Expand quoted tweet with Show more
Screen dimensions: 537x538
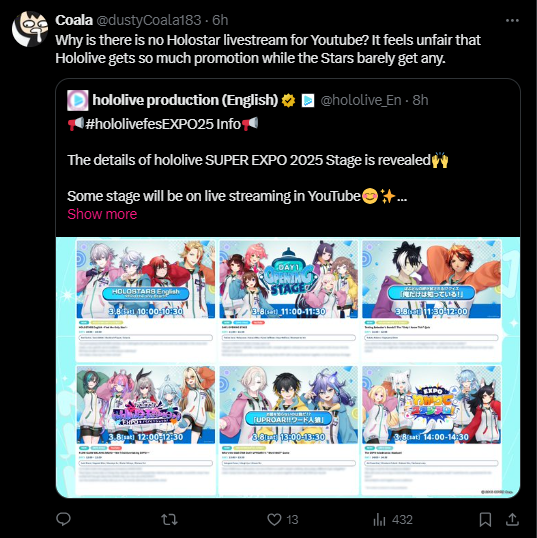coord(102,214)
